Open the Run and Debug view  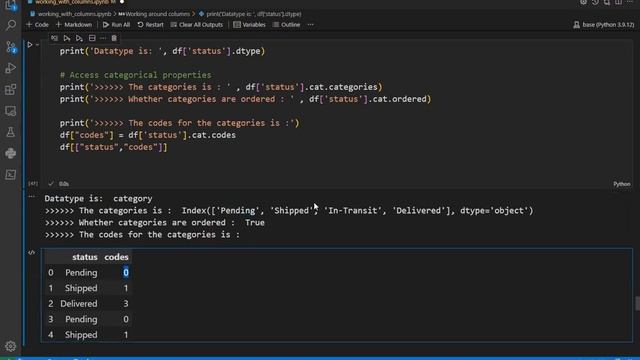tap(11, 68)
